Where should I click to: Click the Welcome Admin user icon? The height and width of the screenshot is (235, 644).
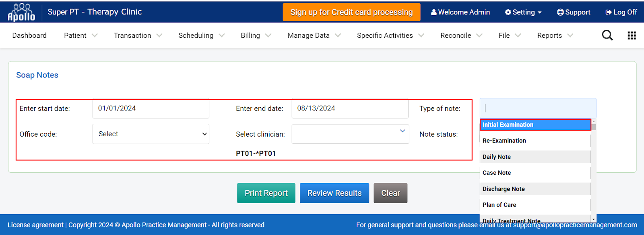pyautogui.click(x=433, y=12)
